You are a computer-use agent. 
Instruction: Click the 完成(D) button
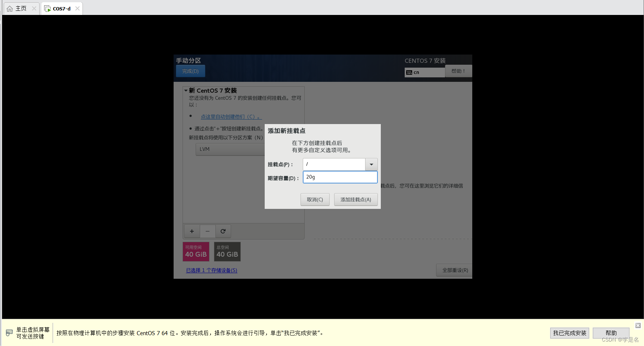pos(190,71)
